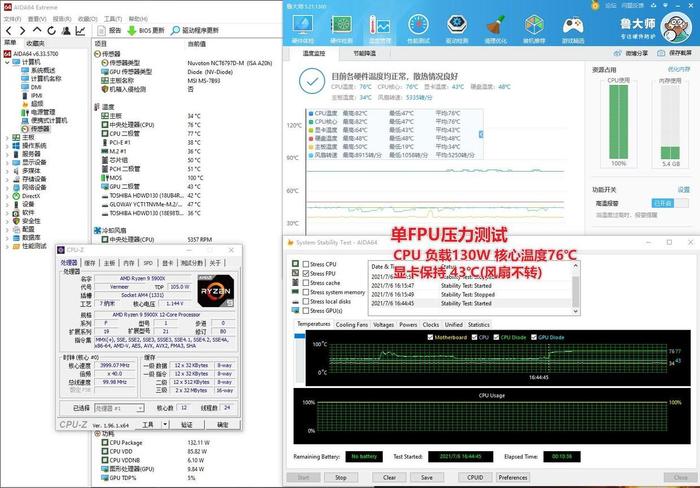700x488 pixels.
Task: Expand the DirectX tree node
Action: point(7,196)
